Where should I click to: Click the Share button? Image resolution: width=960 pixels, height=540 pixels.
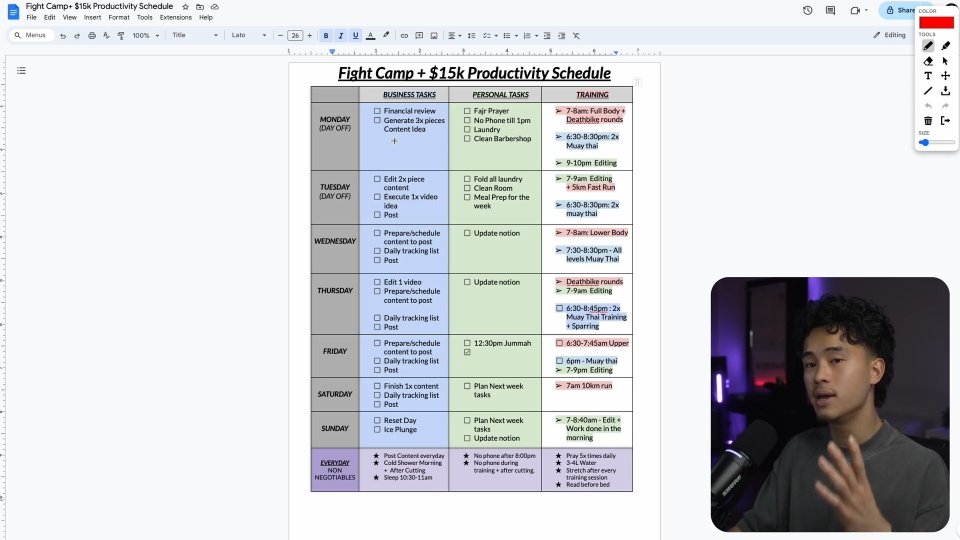coord(898,10)
